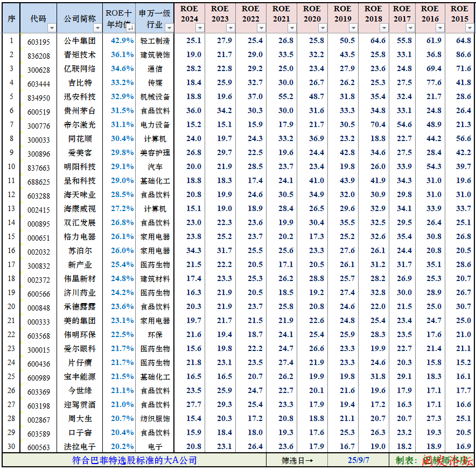
Task: Select row number 30 for 法拉电子
Action: (x=10, y=446)
